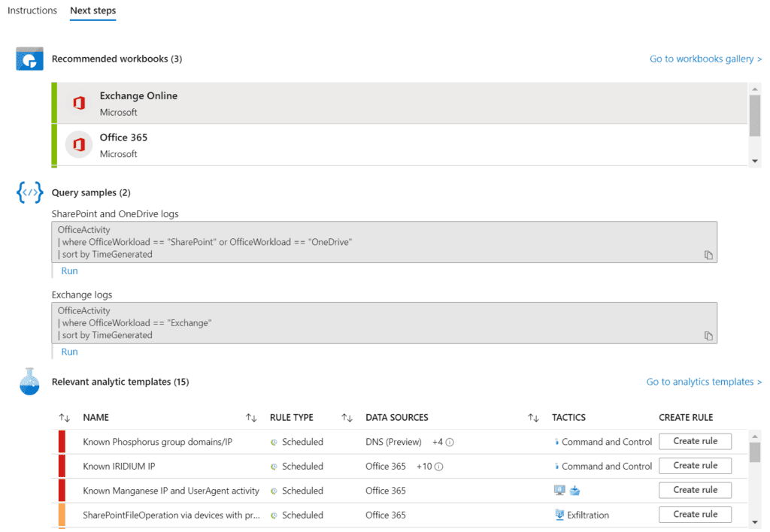Open the Go to workbooks gallery link

tap(705, 59)
